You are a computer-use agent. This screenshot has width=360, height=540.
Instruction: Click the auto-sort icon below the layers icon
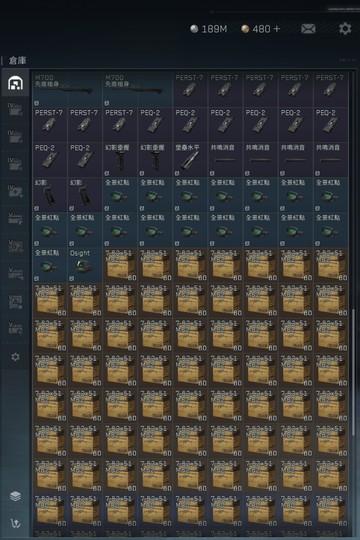click(15, 523)
